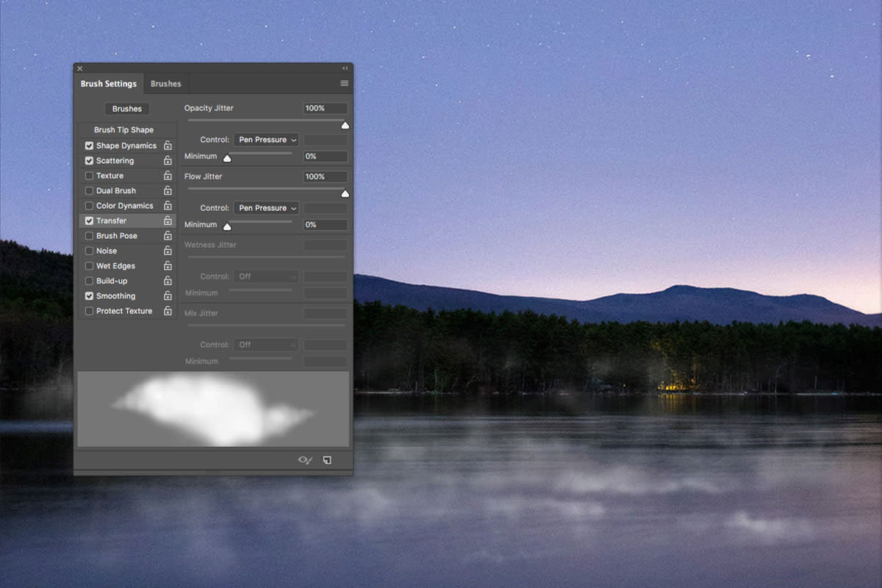Viewport: 882px width, 588px height.
Task: Close the Brush Settings panel
Action: tap(79, 68)
